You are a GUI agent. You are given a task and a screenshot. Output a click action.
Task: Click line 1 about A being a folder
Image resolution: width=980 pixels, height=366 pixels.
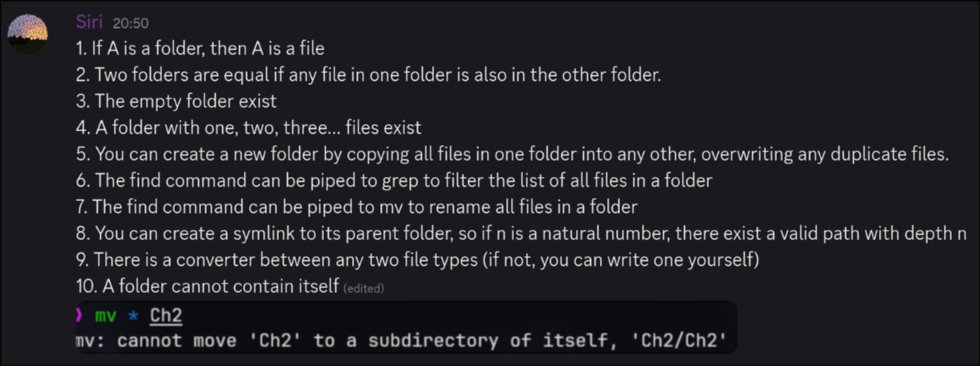tap(200, 49)
